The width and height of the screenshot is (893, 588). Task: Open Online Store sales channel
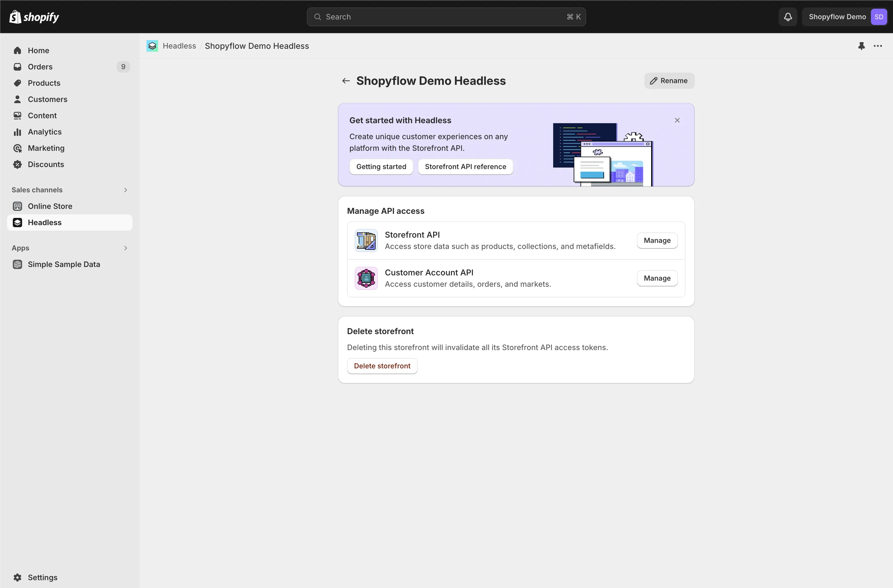click(x=70, y=206)
